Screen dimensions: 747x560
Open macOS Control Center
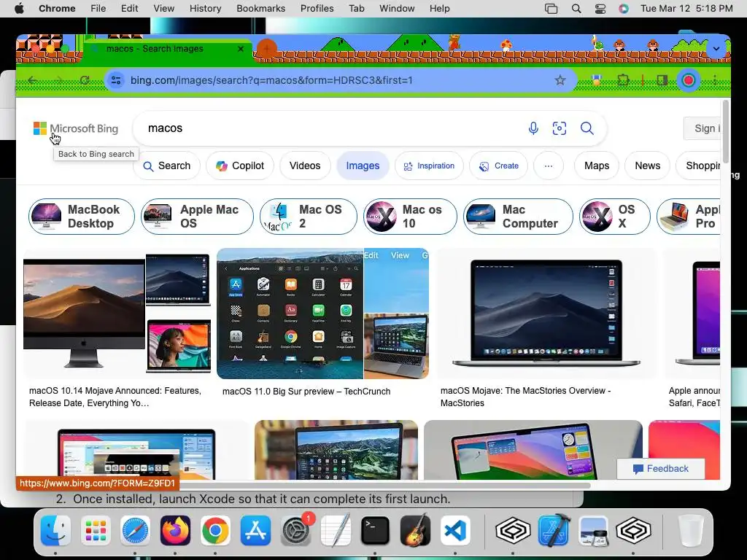pos(600,9)
